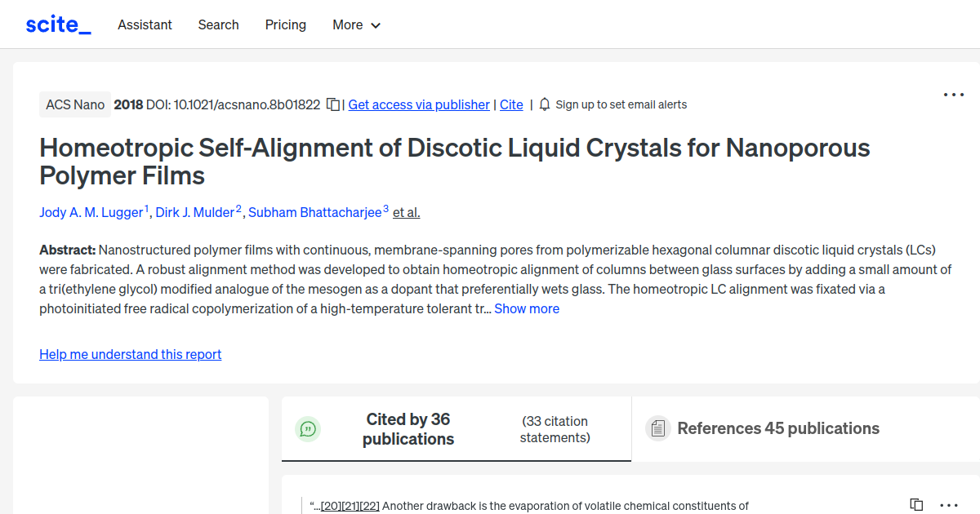Viewport: 980px width, 514px height.
Task: Expand the abstract with Show more
Action: coord(526,308)
